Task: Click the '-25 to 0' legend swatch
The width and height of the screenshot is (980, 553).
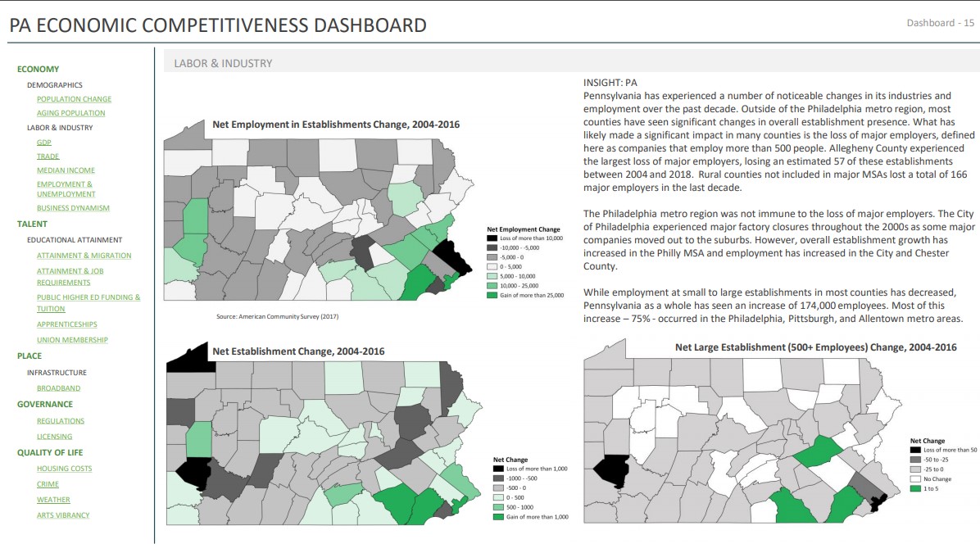Action: tap(915, 469)
